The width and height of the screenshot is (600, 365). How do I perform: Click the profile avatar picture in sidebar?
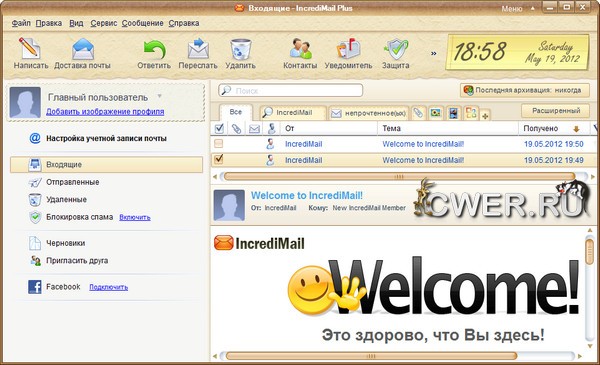[25, 102]
